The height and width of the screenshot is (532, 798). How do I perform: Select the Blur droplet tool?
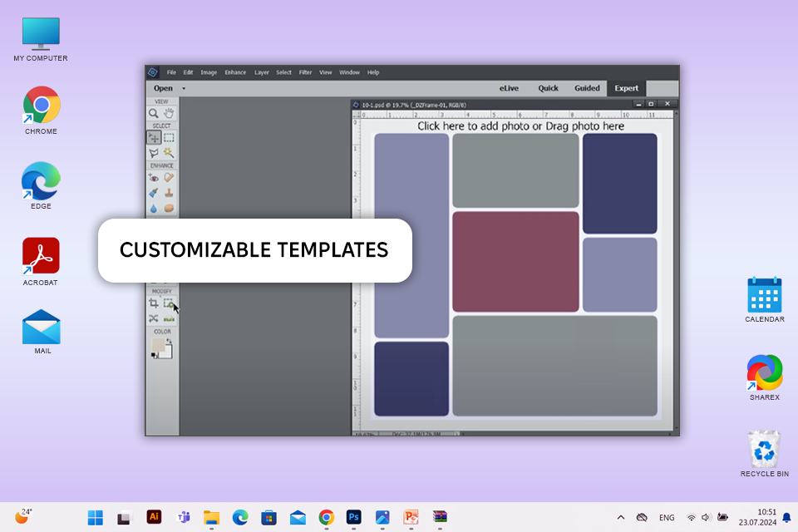(153, 208)
